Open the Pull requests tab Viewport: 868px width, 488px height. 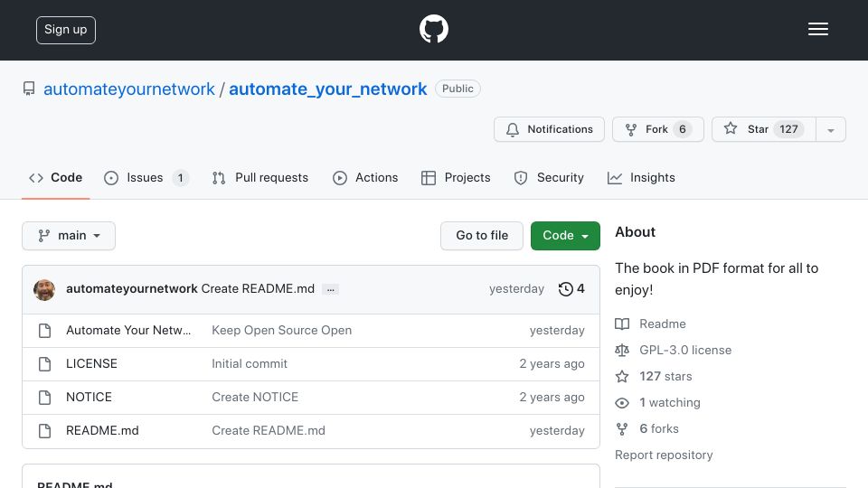point(260,178)
